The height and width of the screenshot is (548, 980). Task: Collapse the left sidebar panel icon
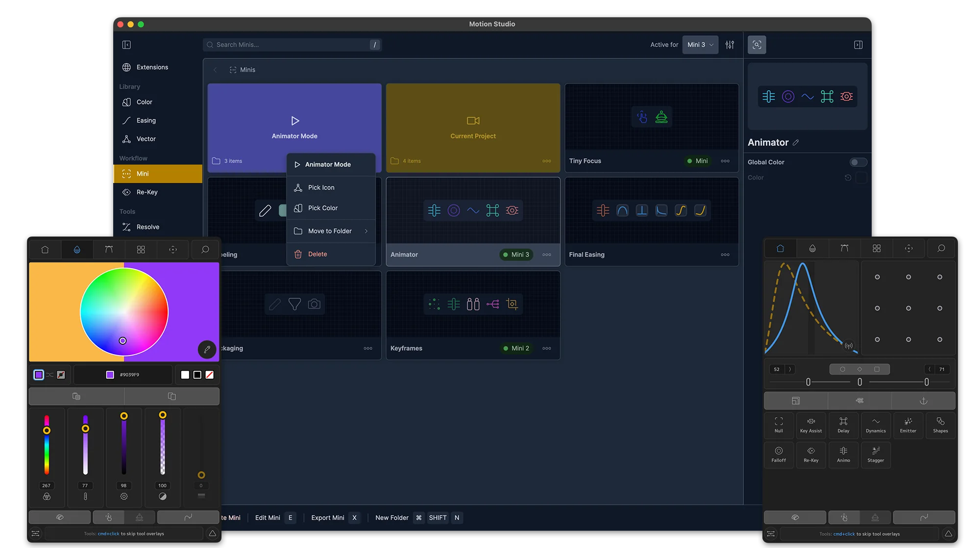tap(126, 45)
